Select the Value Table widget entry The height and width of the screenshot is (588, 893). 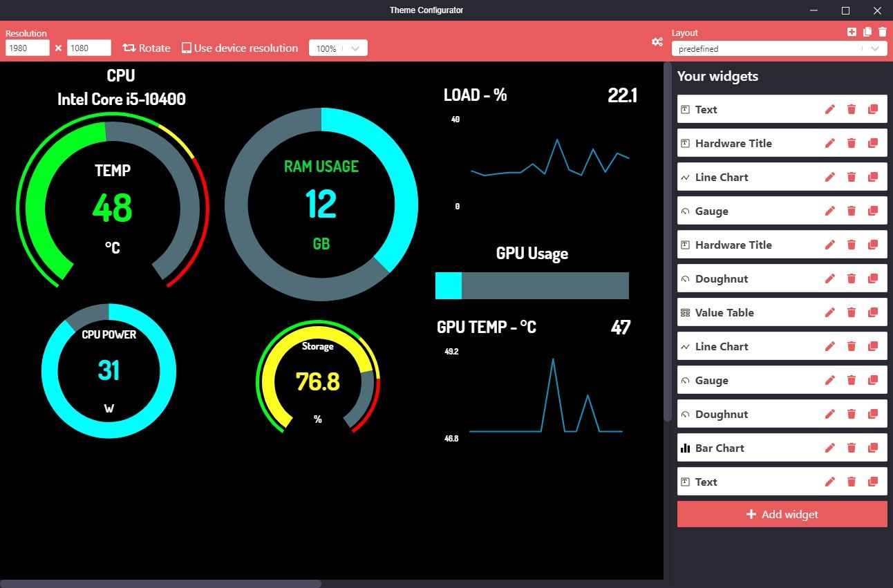coord(724,312)
